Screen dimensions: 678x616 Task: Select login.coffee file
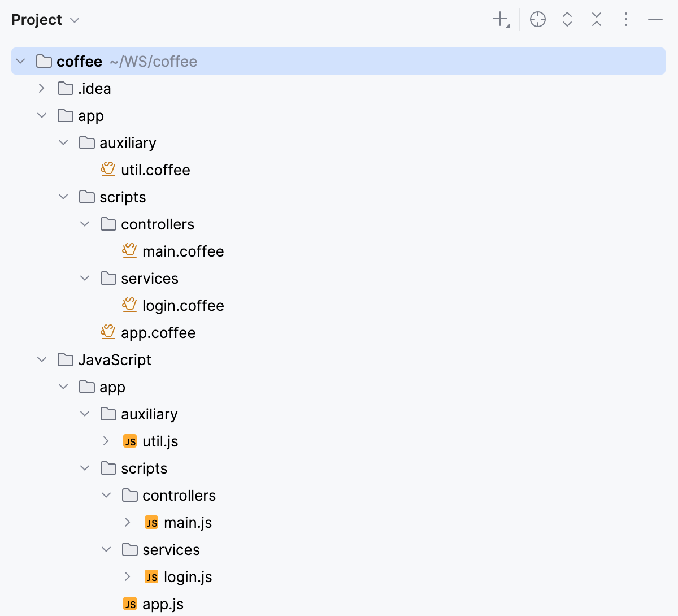[182, 306]
